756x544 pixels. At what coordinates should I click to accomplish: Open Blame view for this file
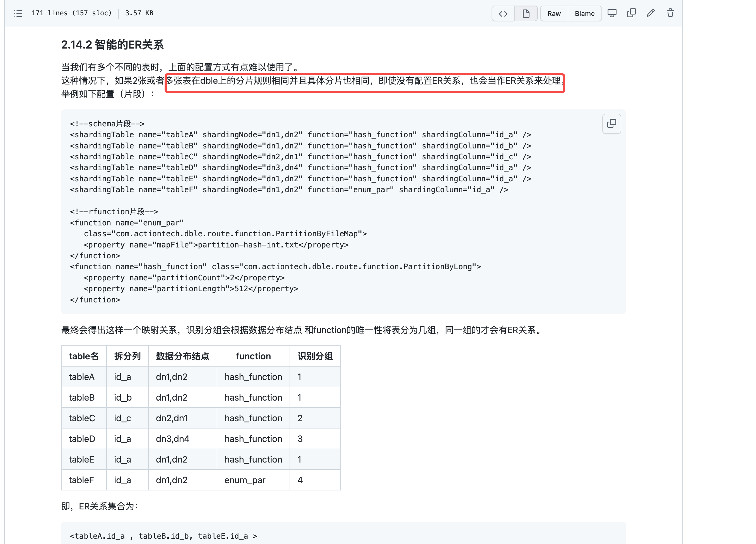(584, 14)
